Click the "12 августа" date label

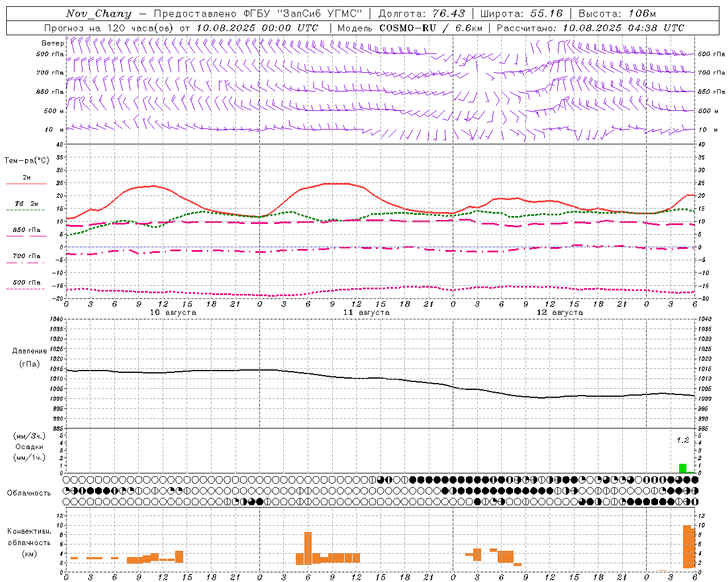tap(560, 313)
